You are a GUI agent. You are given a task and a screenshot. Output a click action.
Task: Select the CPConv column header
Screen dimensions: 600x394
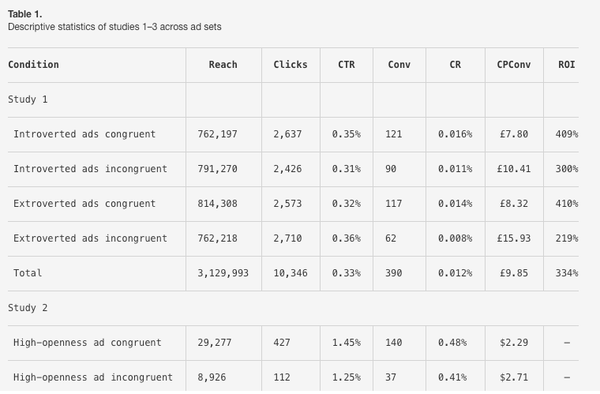point(514,65)
